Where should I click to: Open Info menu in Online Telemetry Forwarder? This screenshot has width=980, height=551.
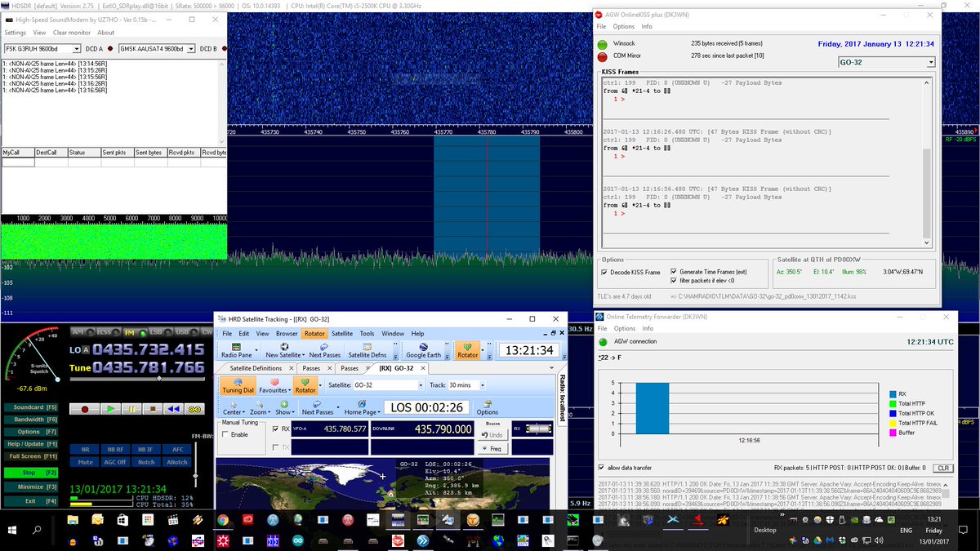coord(648,329)
